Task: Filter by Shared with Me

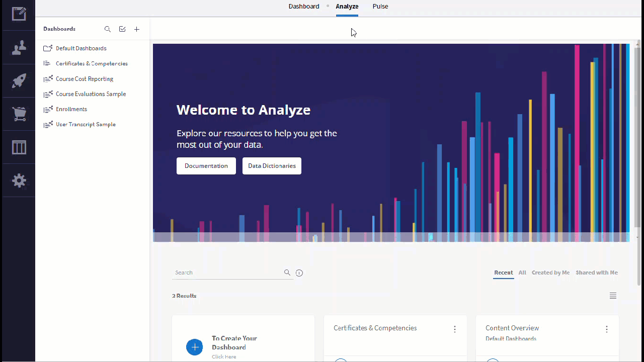Action: click(597, 273)
